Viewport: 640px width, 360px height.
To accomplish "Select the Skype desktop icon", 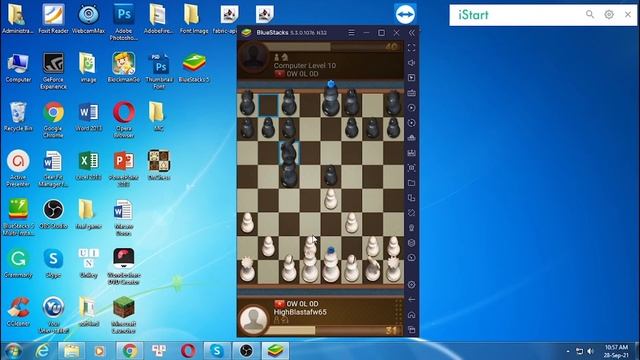I will (x=53, y=263).
